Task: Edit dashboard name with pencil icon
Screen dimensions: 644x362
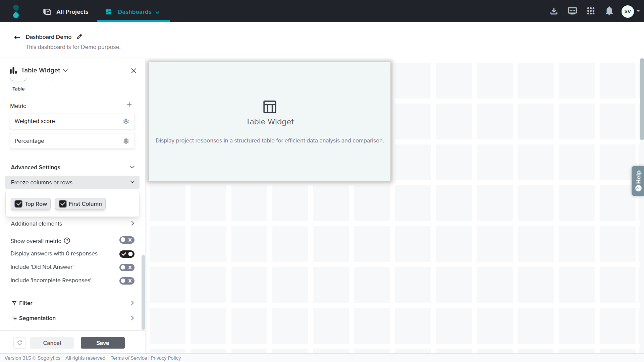Action: [x=79, y=37]
